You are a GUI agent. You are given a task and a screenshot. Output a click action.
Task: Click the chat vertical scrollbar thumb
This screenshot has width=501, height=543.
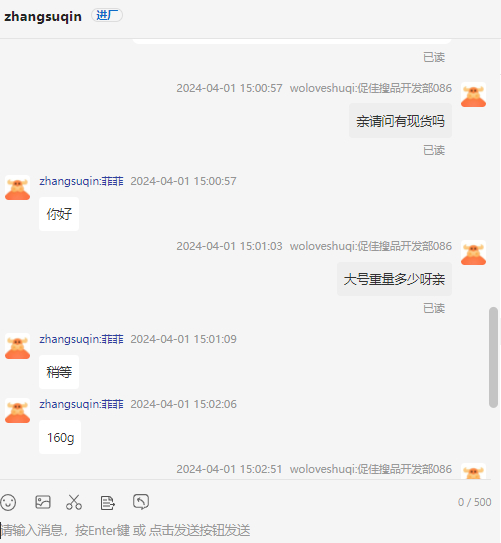pos(493,357)
